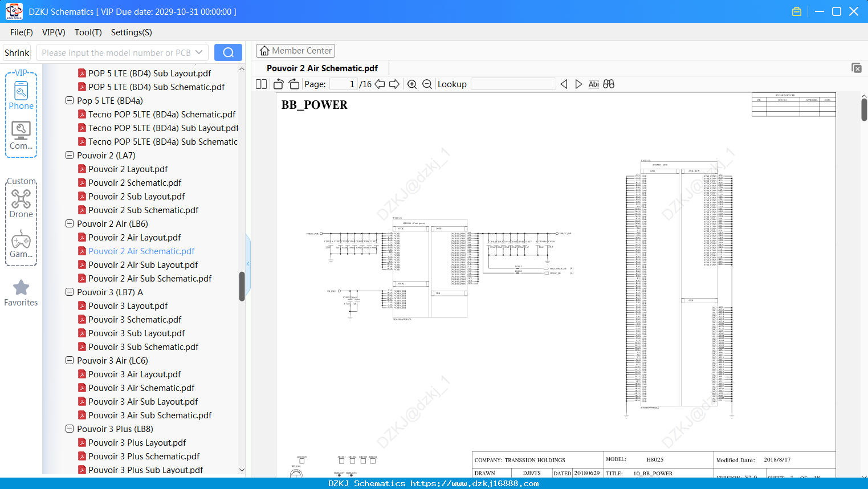Open Pouvoir 3 Air Schematic.pdf
The width and height of the screenshot is (868, 489).
(141, 388)
